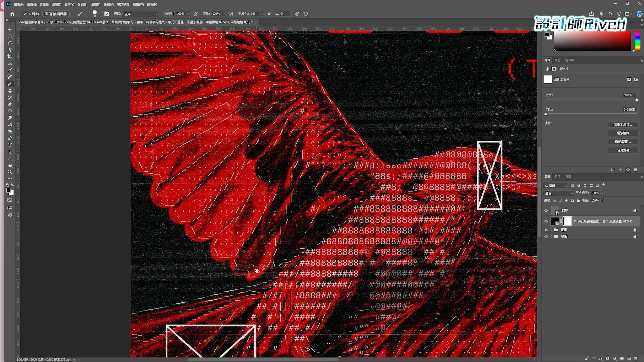The width and height of the screenshot is (644, 362).
Task: Open the brush preset picker dropdown
Action: point(100,14)
